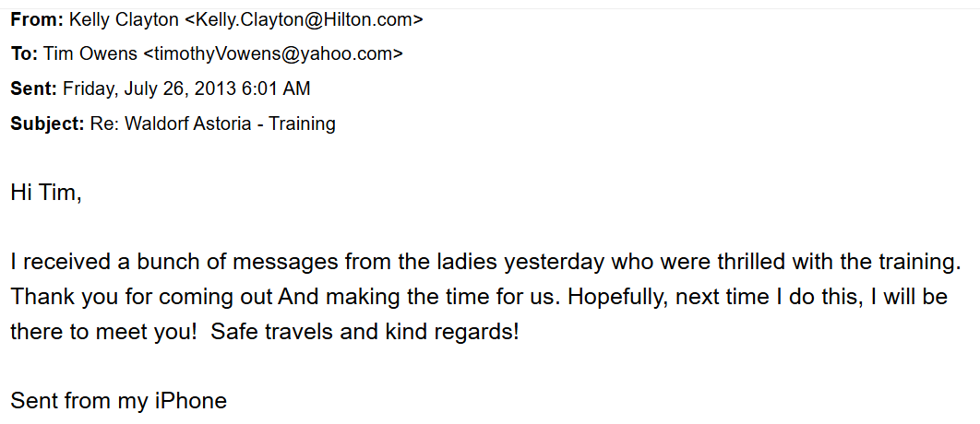Click the recipient email timothyVowens@yahoo.com

coord(273,53)
